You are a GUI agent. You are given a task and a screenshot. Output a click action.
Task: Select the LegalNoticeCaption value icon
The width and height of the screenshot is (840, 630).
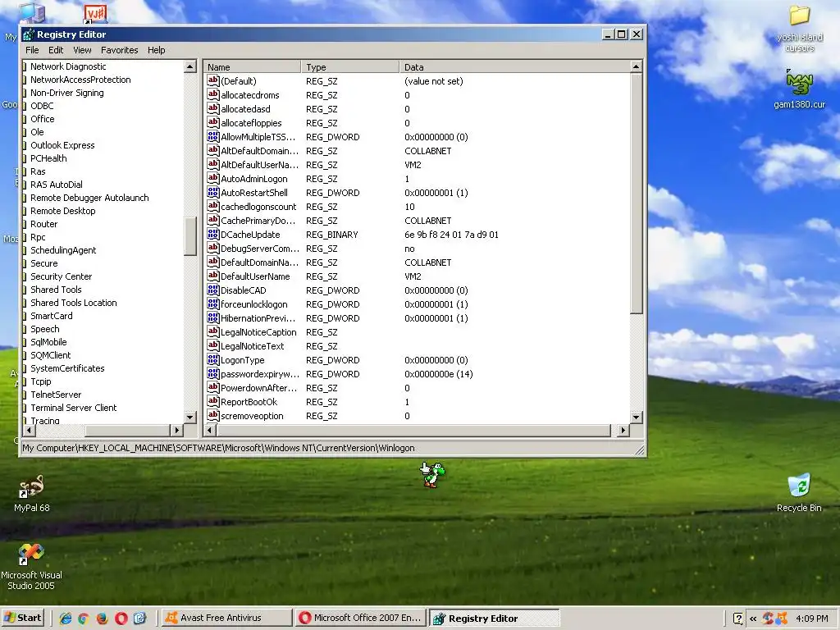[213, 331]
